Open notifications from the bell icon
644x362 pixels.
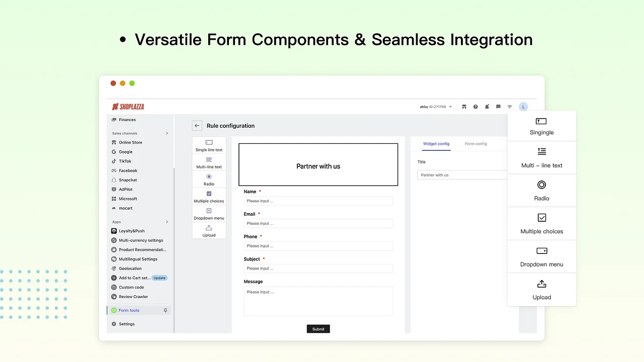[x=487, y=107]
